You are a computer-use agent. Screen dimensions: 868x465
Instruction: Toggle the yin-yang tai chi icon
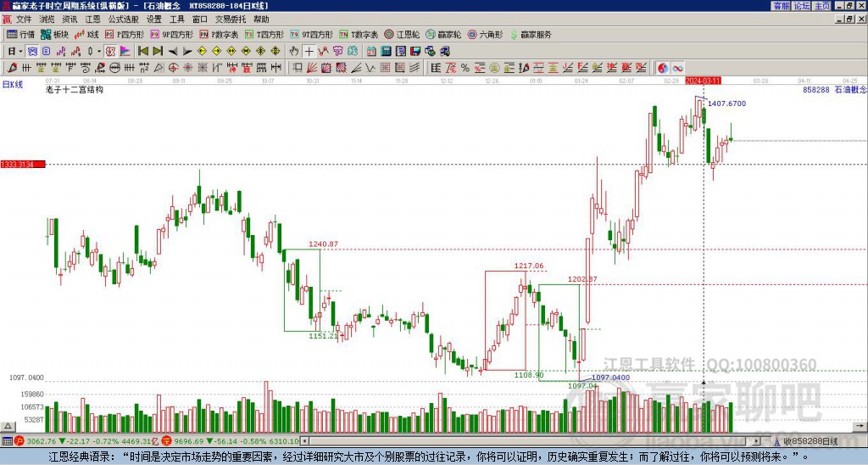click(663, 68)
